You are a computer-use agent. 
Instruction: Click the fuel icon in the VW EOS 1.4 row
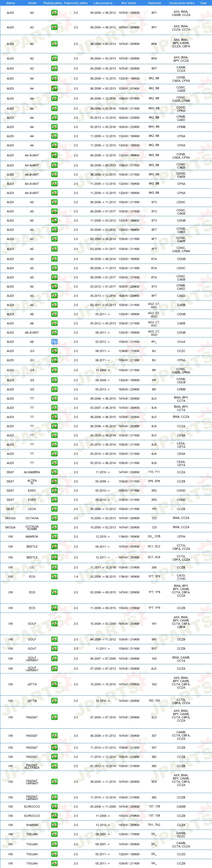click(x=54, y=577)
